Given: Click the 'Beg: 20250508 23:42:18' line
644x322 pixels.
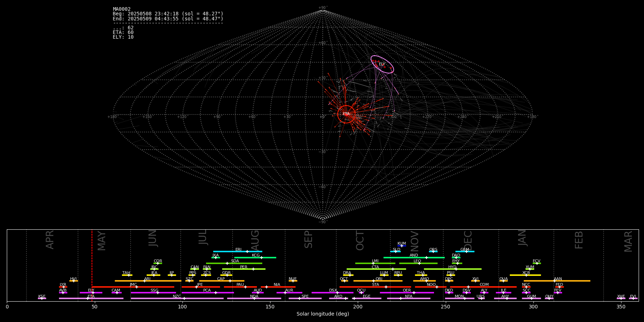Looking at the screenshot, I should tap(168, 14).
